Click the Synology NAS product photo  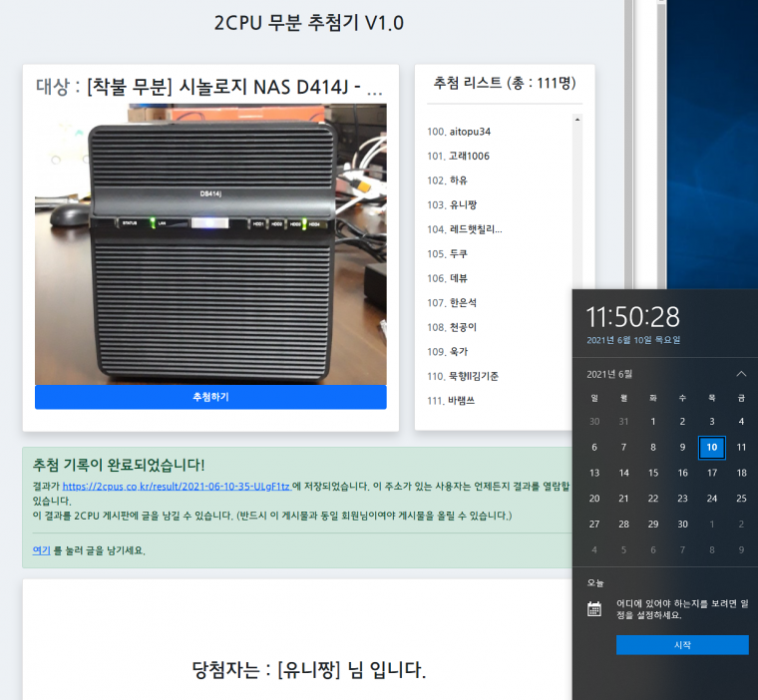(x=210, y=244)
